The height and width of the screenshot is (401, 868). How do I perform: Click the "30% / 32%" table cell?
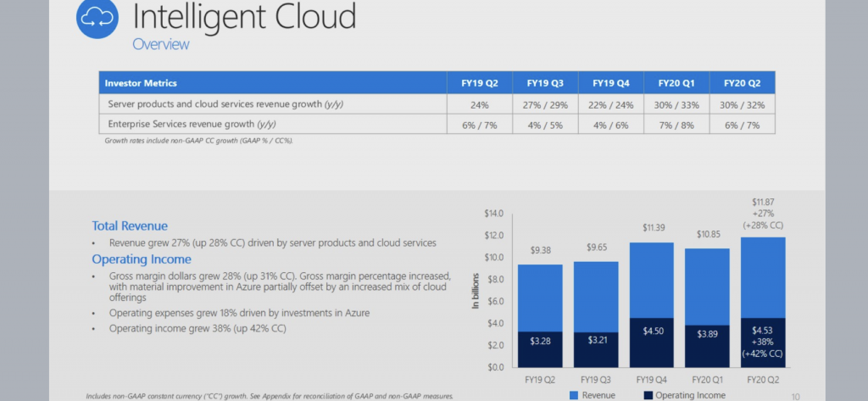[743, 105]
